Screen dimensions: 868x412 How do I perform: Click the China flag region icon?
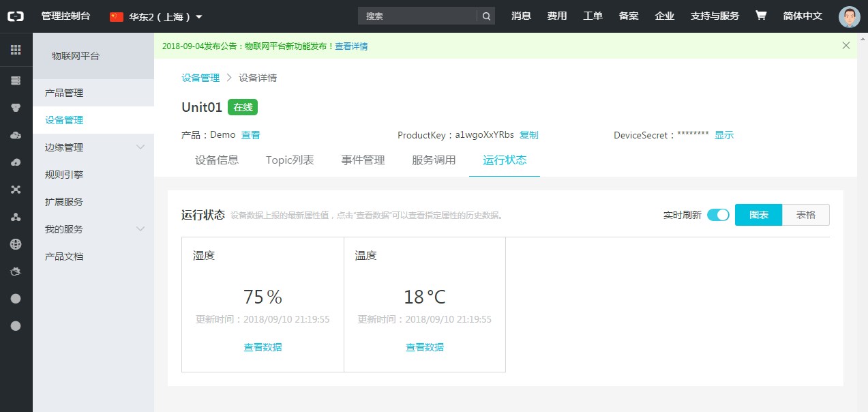[x=117, y=16]
